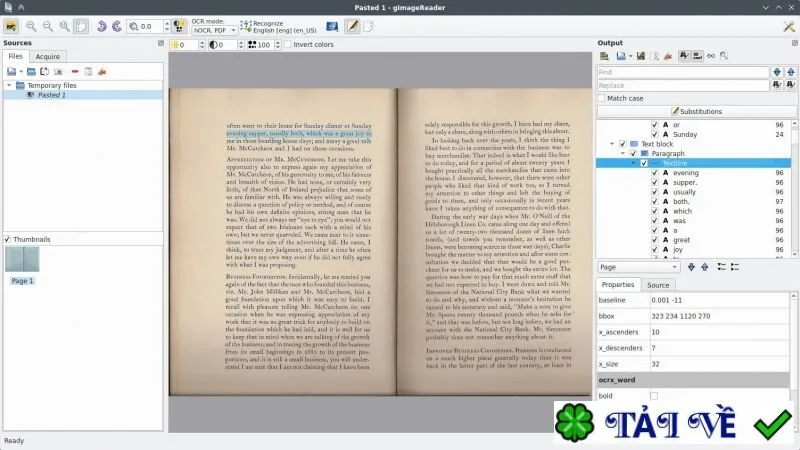800x450 pixels.
Task: Click the clear output broom icon
Action: (x=668, y=56)
